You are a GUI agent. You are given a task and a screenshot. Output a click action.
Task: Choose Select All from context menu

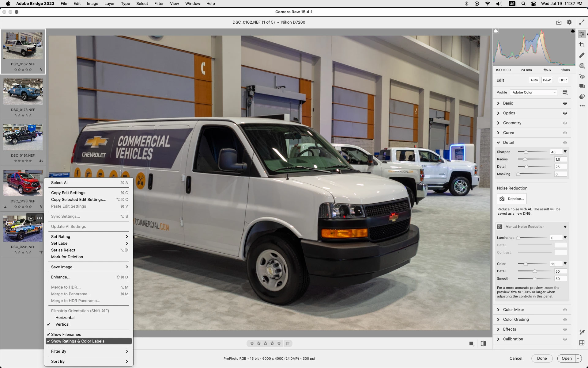[60, 182]
